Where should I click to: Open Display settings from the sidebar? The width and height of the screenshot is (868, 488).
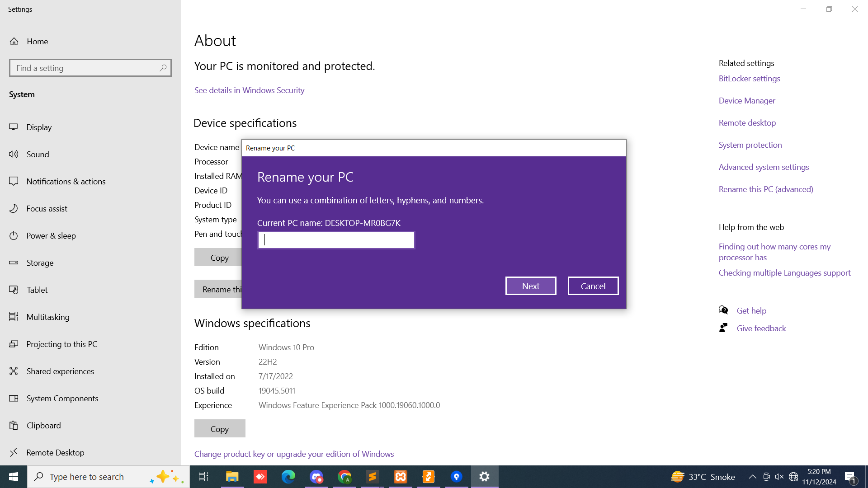tap(39, 127)
